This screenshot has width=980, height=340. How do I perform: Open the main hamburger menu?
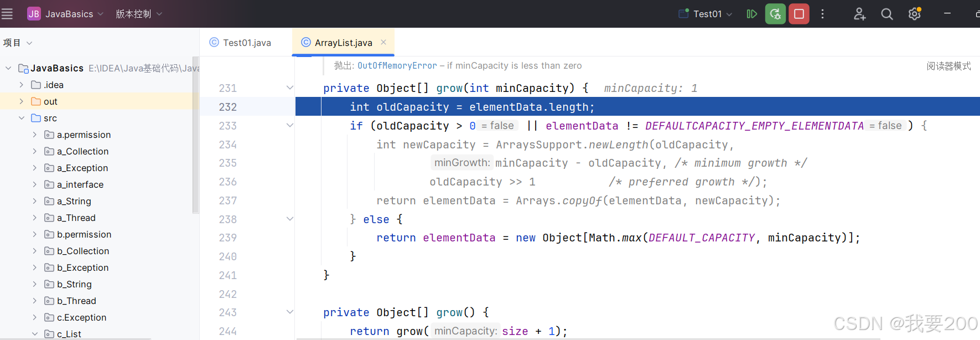point(7,14)
